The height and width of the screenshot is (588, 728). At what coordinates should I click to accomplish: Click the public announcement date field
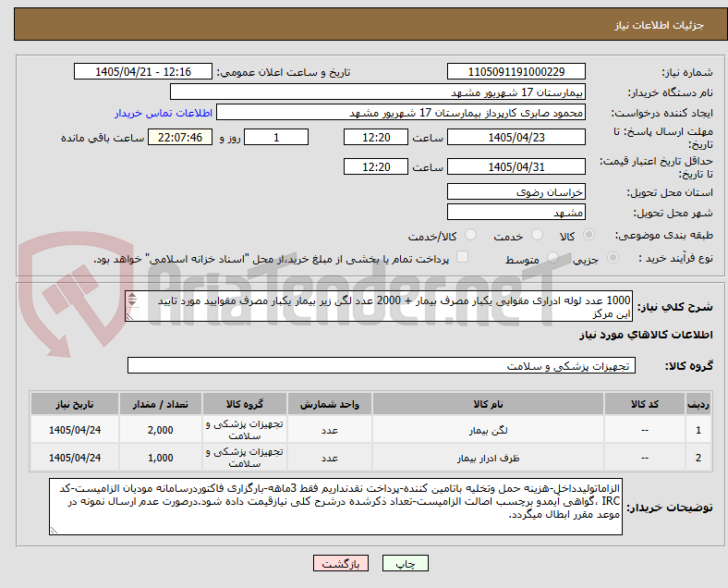coord(143,72)
